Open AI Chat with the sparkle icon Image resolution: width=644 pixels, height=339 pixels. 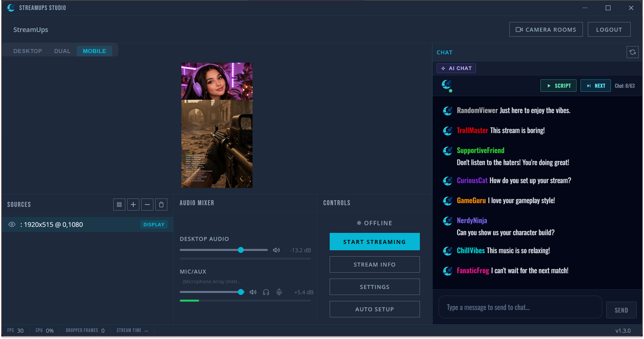444,68
